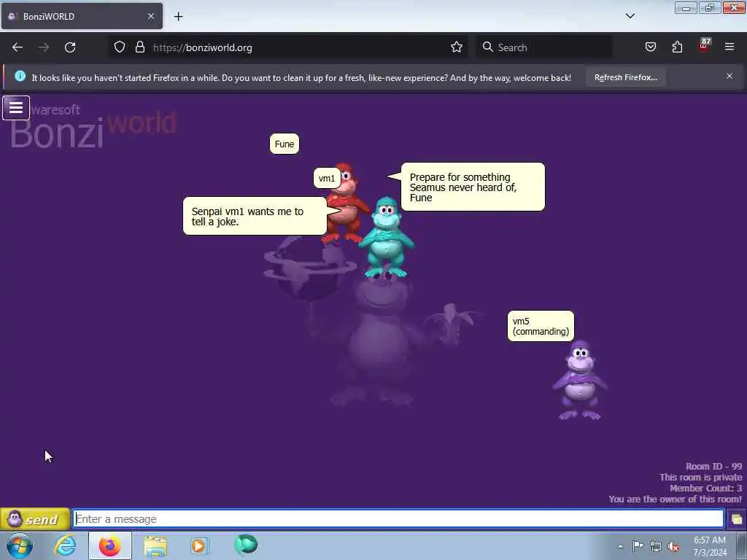
Task: Click the vm5 (commanding) name tag
Action: (x=541, y=326)
